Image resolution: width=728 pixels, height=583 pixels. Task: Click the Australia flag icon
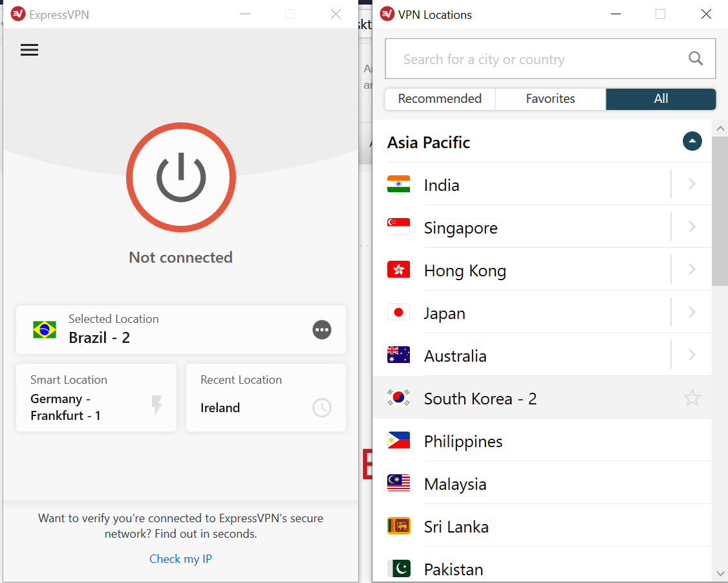point(398,355)
